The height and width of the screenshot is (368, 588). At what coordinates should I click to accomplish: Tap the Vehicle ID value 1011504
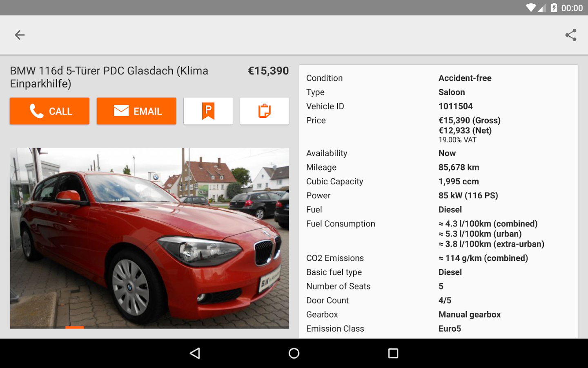point(456,106)
